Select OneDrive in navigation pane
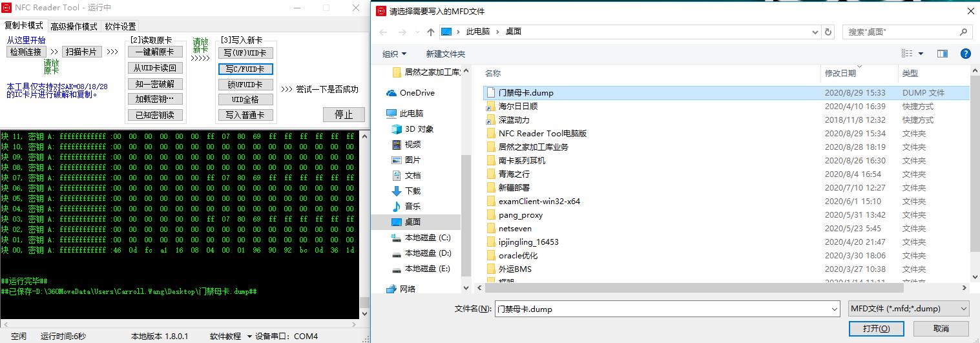The width and height of the screenshot is (980, 343). 417,93
